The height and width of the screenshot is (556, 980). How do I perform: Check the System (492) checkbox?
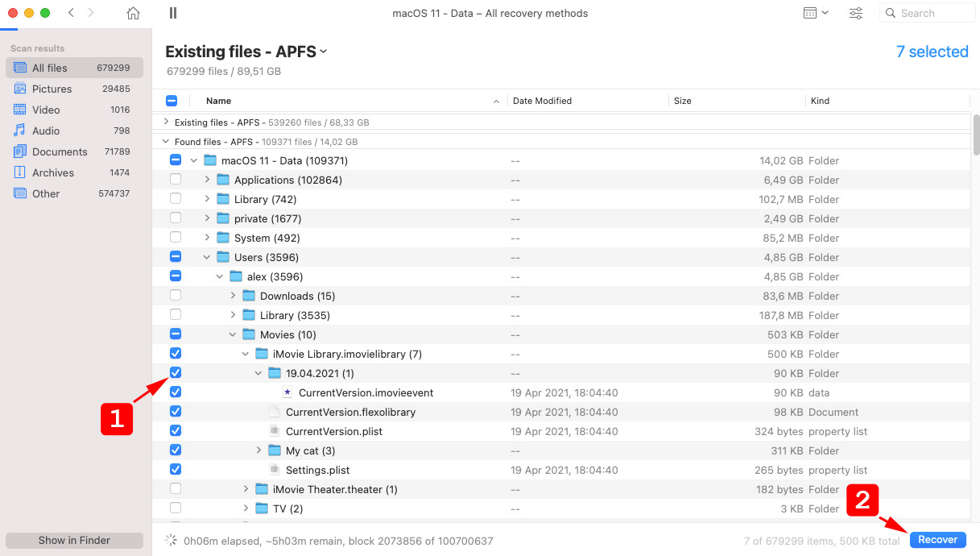pyautogui.click(x=176, y=238)
